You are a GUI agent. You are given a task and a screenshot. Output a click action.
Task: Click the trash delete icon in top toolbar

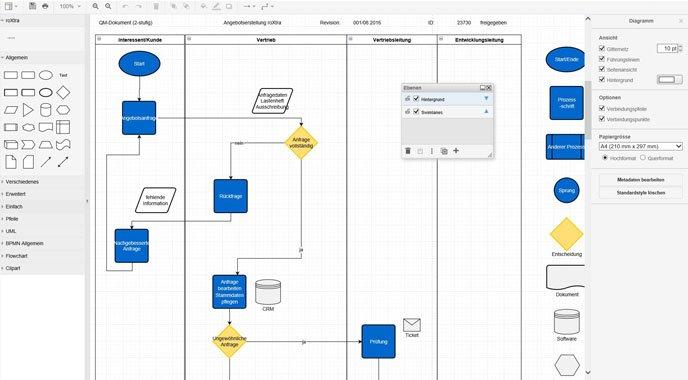(x=156, y=6)
